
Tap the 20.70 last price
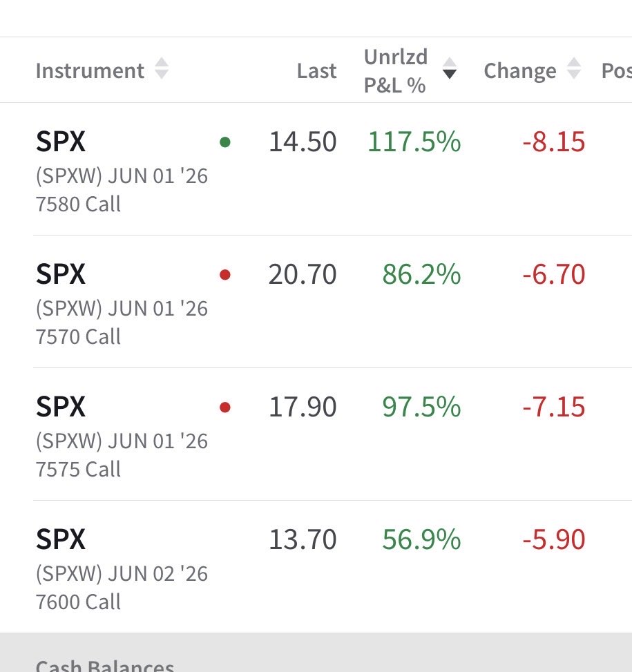pyautogui.click(x=303, y=274)
